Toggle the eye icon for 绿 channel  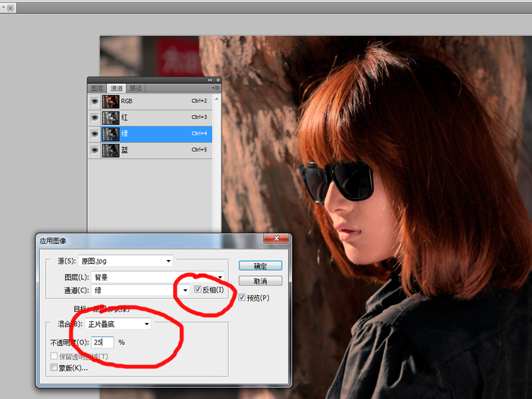(x=94, y=134)
